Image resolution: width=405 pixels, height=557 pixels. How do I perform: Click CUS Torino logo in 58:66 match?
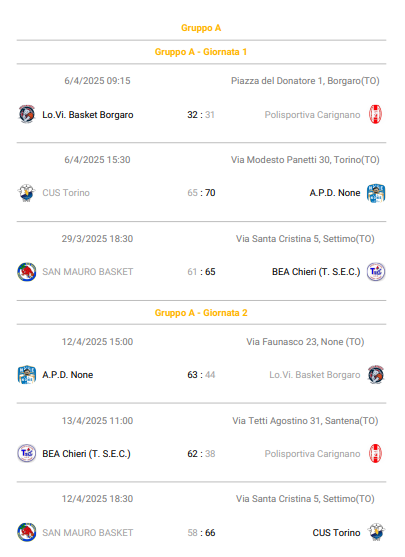click(376, 532)
